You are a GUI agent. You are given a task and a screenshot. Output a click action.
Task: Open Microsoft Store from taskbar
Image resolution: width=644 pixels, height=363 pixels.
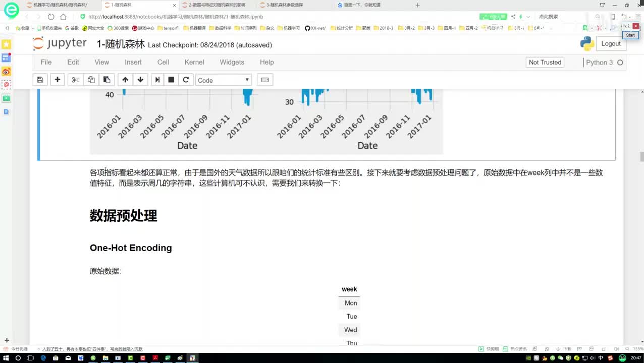tap(56, 358)
